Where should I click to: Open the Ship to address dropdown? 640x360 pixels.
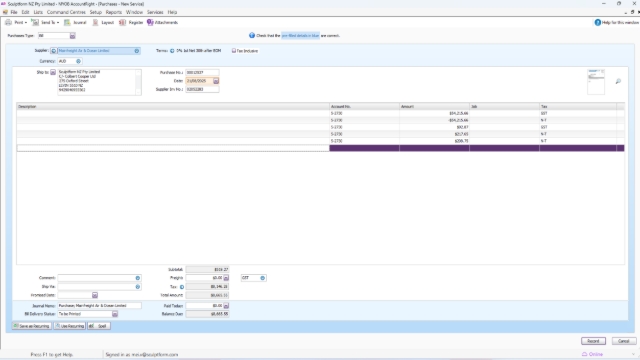(x=53, y=72)
